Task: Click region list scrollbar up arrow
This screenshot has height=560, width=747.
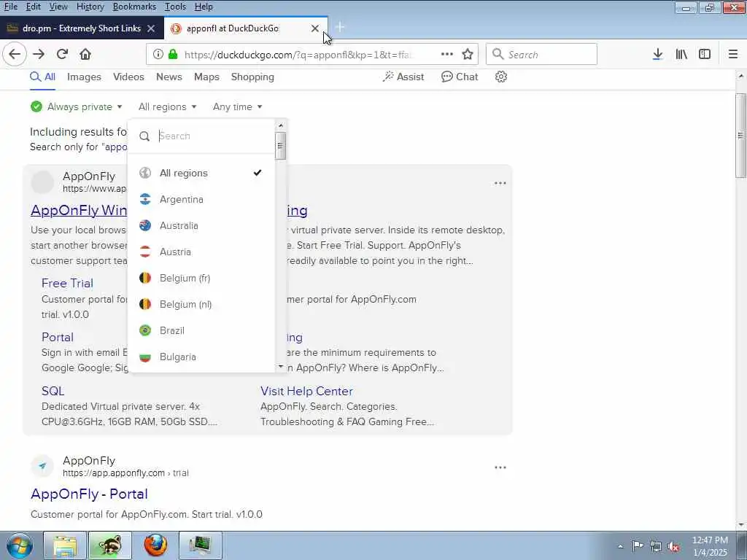Action: (x=281, y=125)
